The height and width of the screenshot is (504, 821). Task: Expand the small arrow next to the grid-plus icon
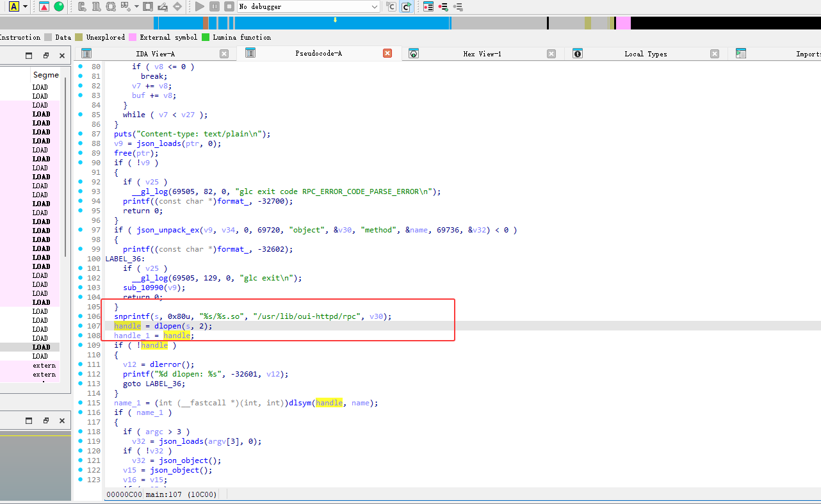click(136, 6)
